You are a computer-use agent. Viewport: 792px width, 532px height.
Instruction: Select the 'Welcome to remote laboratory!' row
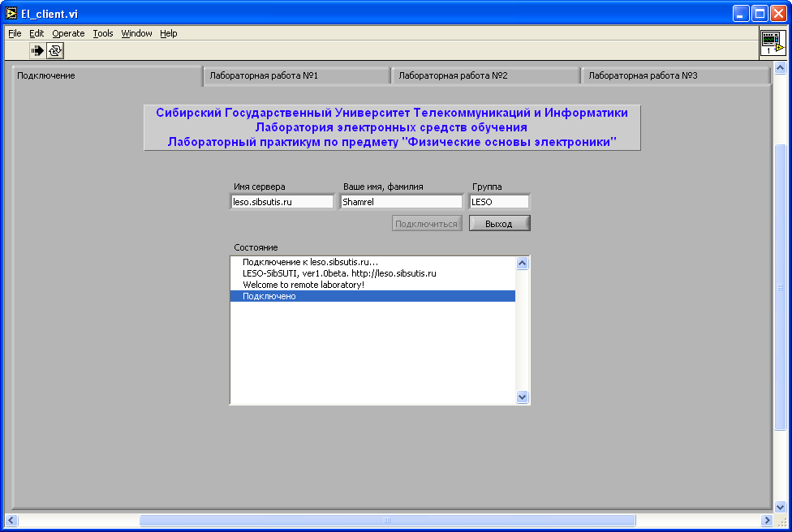(372, 285)
